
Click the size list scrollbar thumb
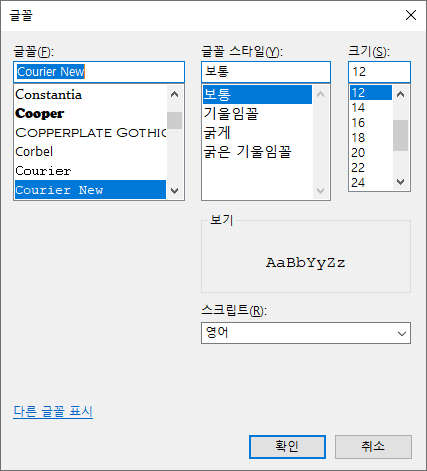pyautogui.click(x=400, y=135)
